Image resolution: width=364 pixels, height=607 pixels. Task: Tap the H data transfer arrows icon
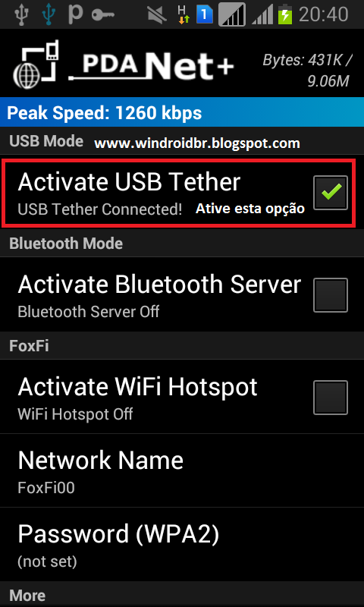point(184,14)
